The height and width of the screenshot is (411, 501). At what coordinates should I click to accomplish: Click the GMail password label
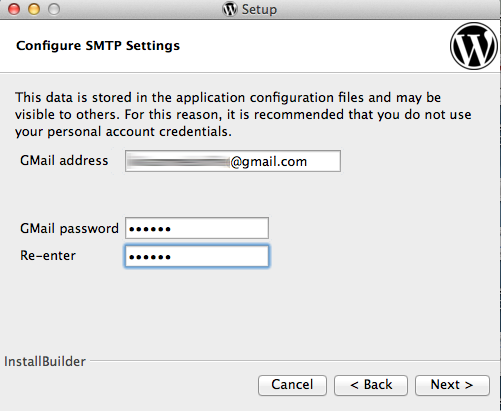click(x=69, y=229)
